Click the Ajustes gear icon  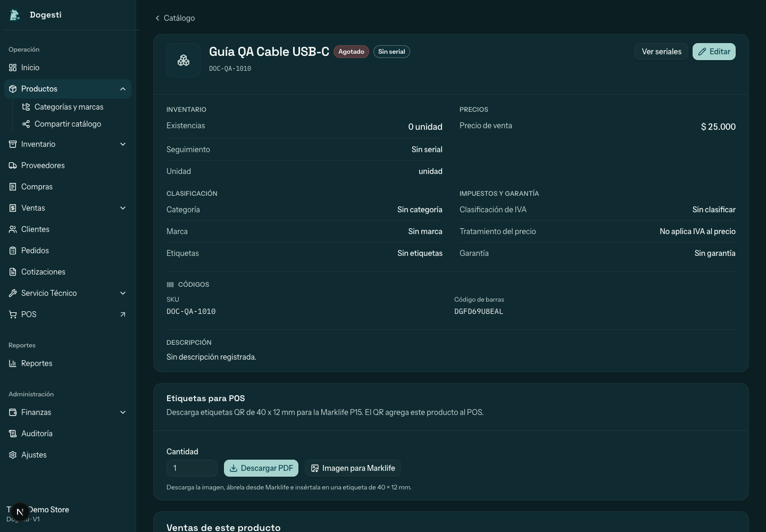click(x=13, y=455)
